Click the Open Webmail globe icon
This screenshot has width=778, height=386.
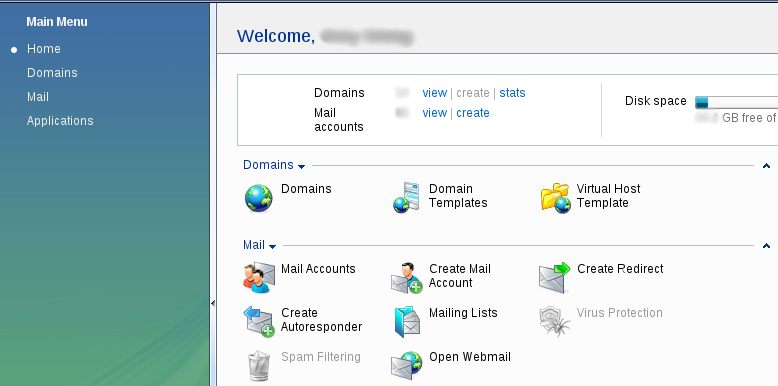tap(407, 366)
